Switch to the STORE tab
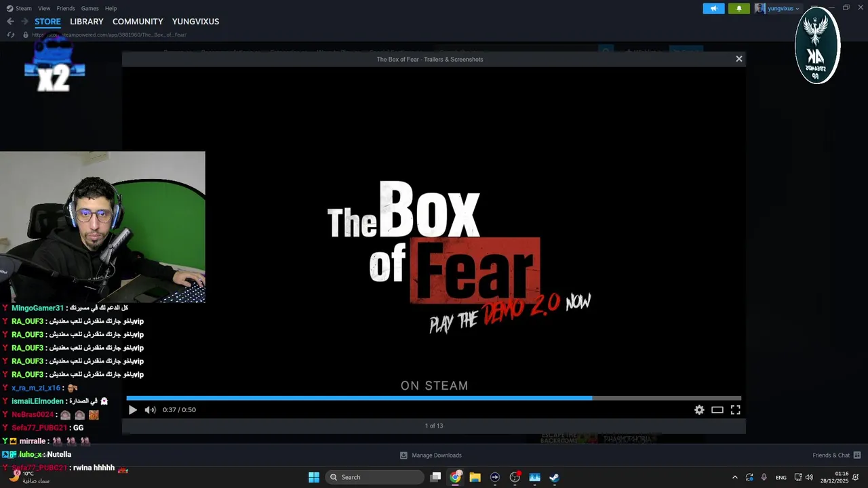The image size is (868, 488). tap(47, 22)
